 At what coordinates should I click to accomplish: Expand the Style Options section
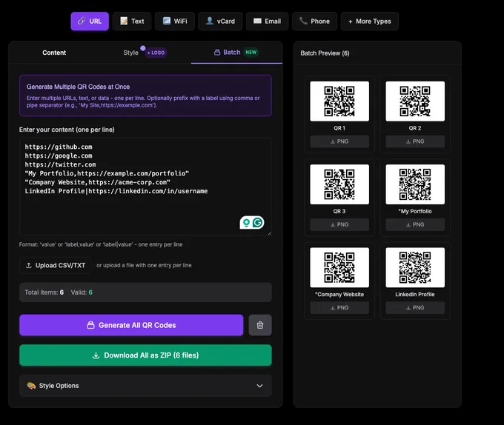pyautogui.click(x=145, y=386)
